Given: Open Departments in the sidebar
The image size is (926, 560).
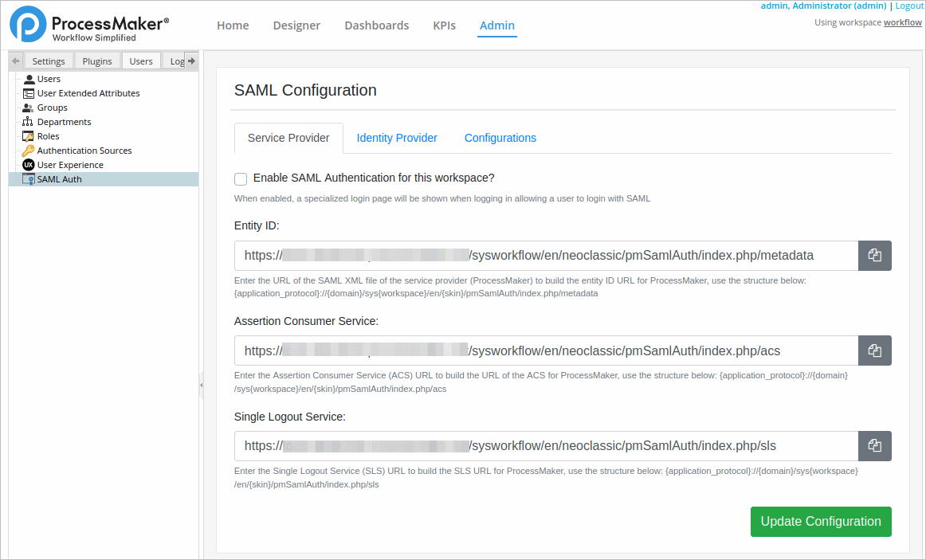Looking at the screenshot, I should pos(64,122).
